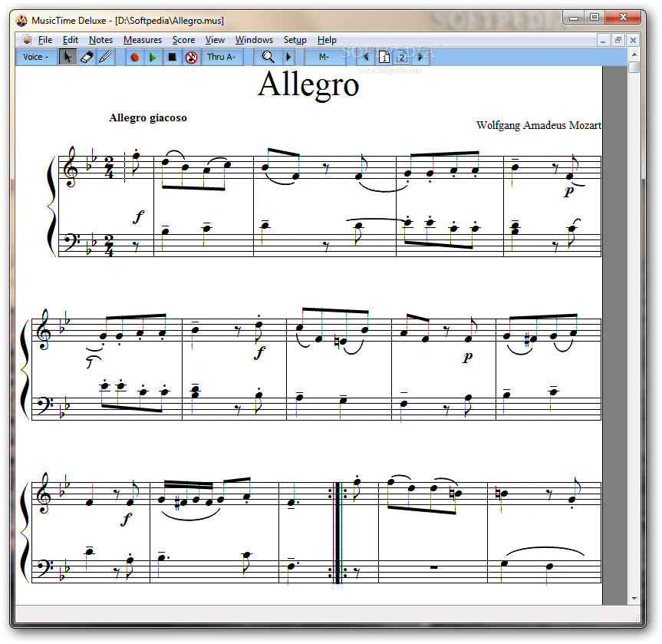
Task: Click the Allegro title text
Action: pos(308,85)
